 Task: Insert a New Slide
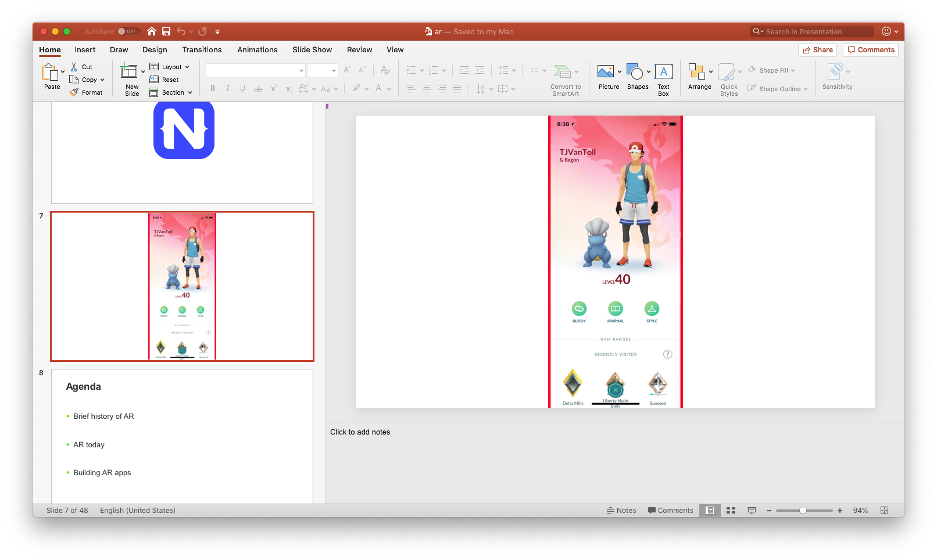[128, 71]
